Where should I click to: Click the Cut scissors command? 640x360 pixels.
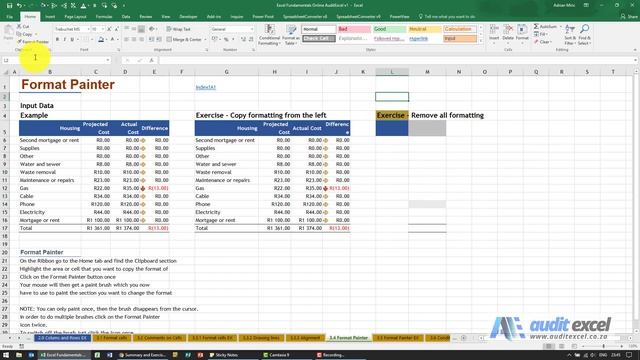pyautogui.click(x=23, y=26)
